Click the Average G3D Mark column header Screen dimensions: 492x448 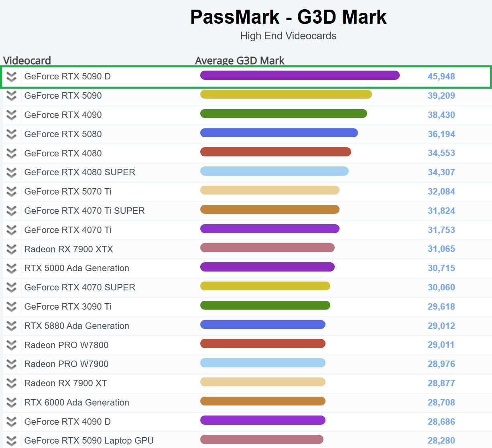point(240,61)
